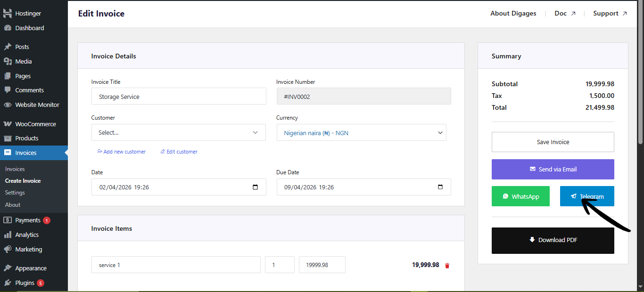Click the Website Monitor eye icon
Screen dimensions: 644x292
click(x=8, y=105)
